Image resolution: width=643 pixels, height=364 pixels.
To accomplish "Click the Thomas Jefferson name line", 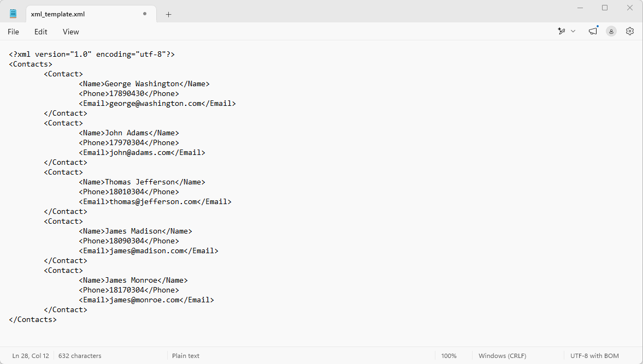I will point(142,182).
